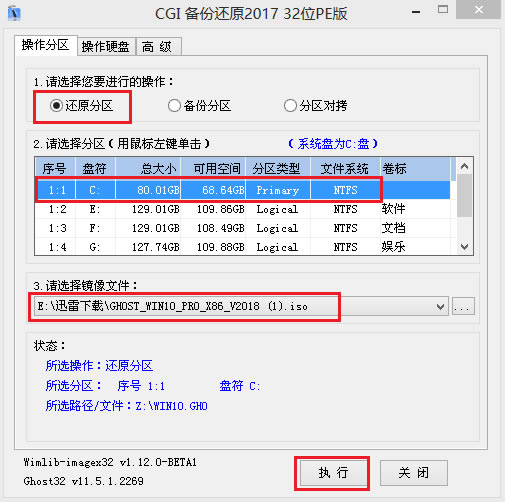505x502 pixels.
Task: Click the 总大小 column header
Action: coord(148,169)
